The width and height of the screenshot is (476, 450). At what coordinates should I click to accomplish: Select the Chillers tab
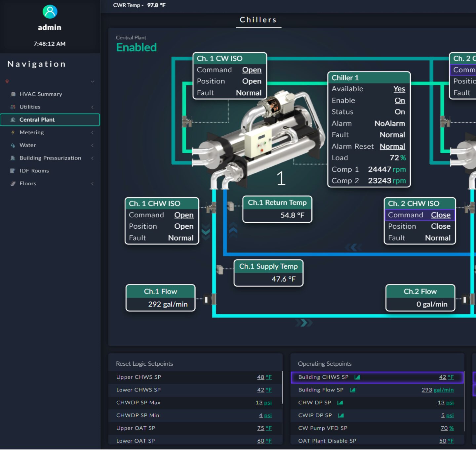pos(258,20)
